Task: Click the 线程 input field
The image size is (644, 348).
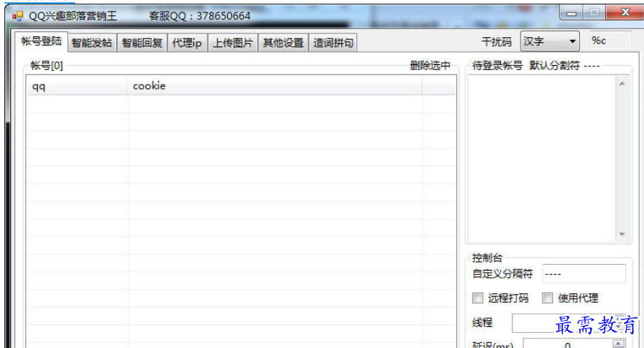Action: (x=568, y=323)
